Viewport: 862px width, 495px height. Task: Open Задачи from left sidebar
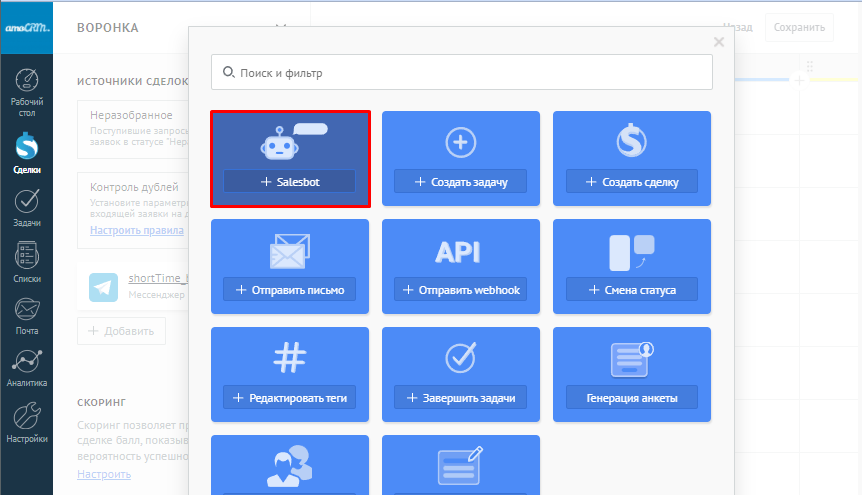pyautogui.click(x=27, y=208)
